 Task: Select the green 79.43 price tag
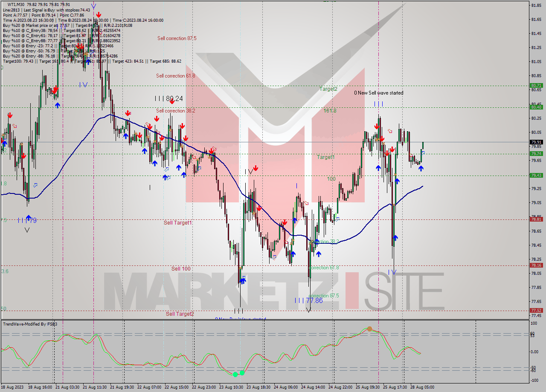(536, 175)
